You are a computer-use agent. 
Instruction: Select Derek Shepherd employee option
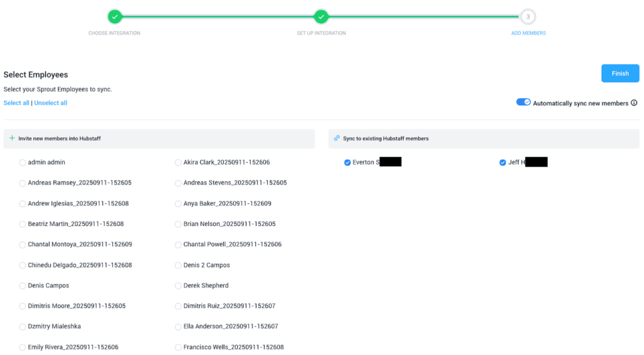pos(178,286)
